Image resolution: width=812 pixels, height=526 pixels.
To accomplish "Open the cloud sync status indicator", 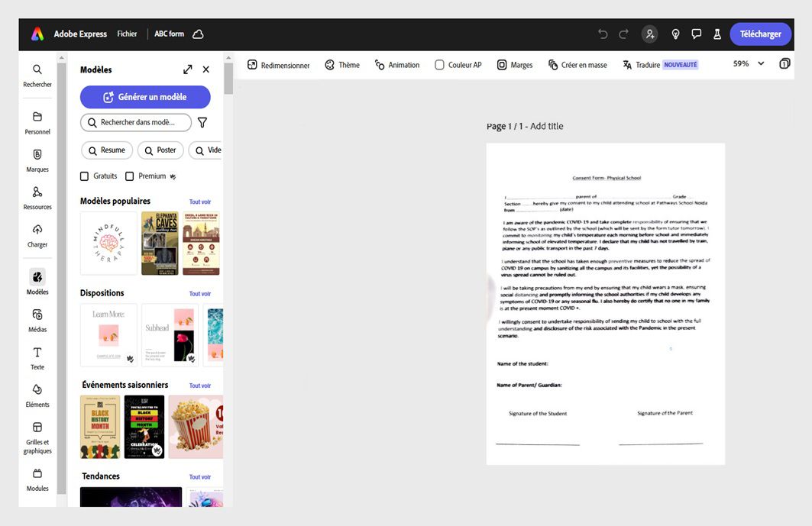I will tap(198, 34).
